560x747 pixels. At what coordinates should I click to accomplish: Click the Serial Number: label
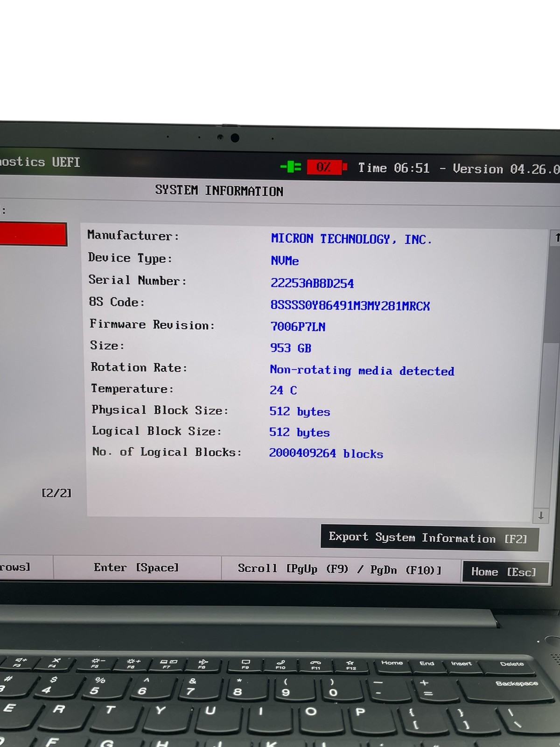pyautogui.click(x=138, y=280)
